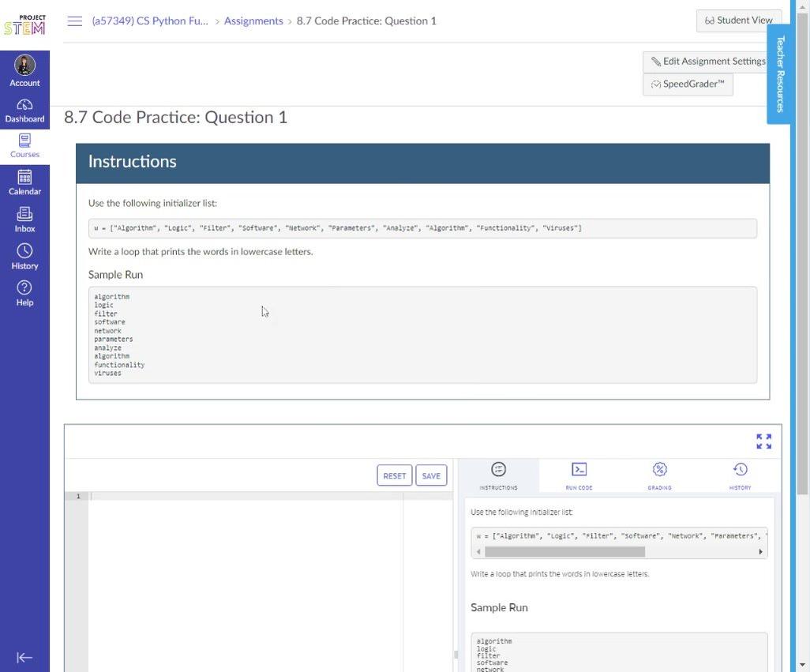This screenshot has width=810, height=672.
Task: Open the Account profile avatar
Action: pyautogui.click(x=24, y=66)
